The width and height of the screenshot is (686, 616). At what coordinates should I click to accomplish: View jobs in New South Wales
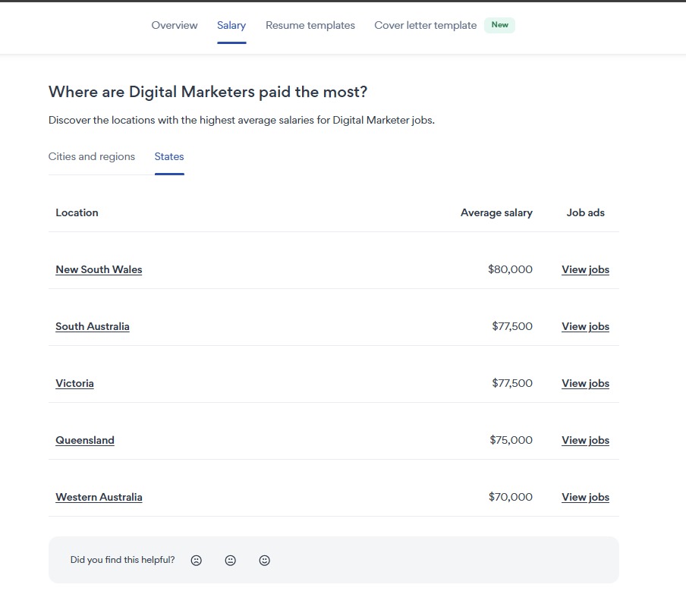click(584, 269)
